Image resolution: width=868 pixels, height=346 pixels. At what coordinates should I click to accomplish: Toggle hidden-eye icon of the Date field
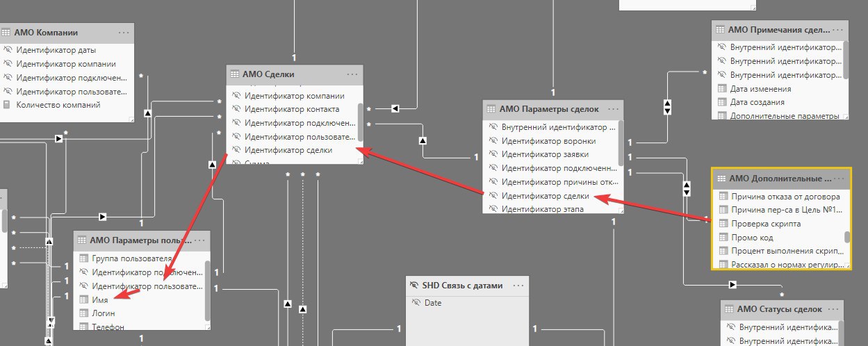pyautogui.click(x=416, y=303)
